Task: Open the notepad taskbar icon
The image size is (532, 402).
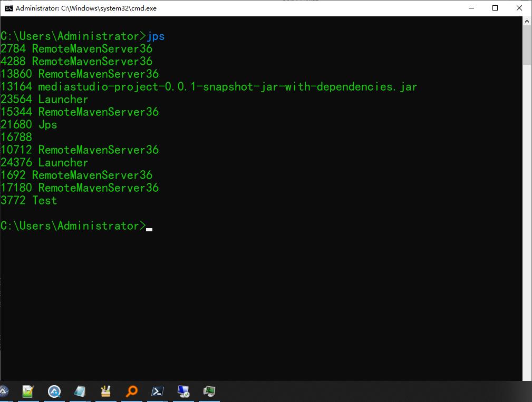Action: (x=80, y=391)
